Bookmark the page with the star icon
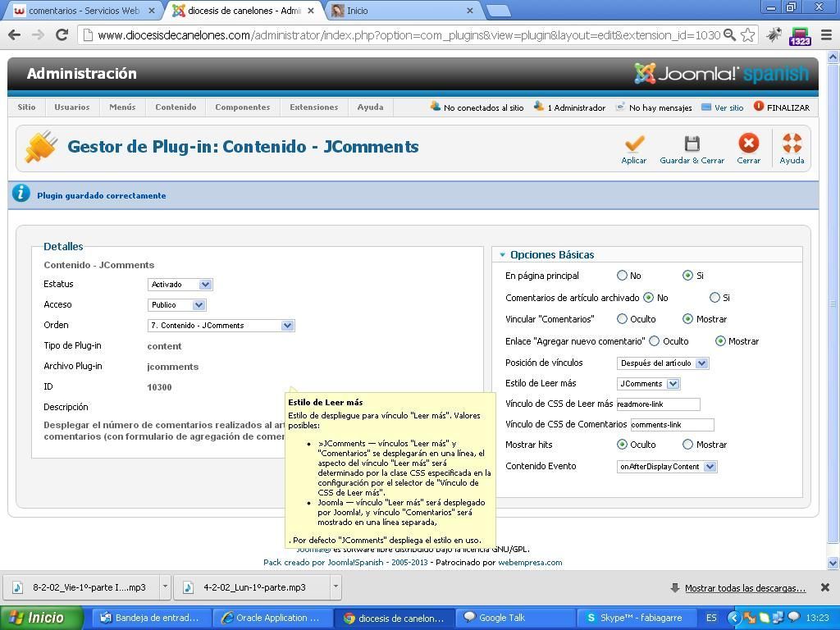840x630 pixels. (x=748, y=35)
